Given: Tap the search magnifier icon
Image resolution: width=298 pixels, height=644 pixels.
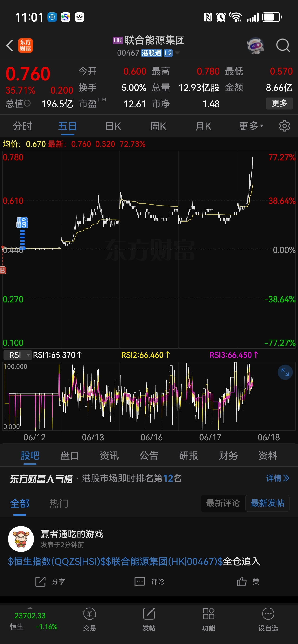Looking at the screenshot, I should point(283,45).
